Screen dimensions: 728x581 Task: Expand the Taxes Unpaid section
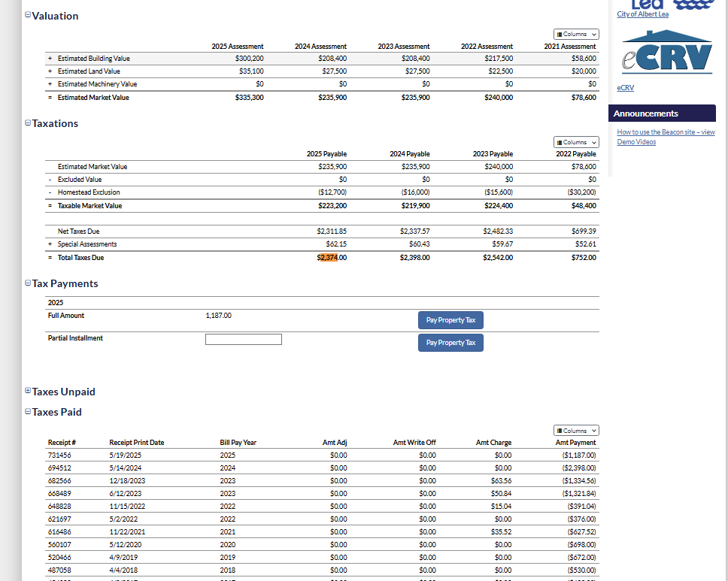pyautogui.click(x=28, y=392)
